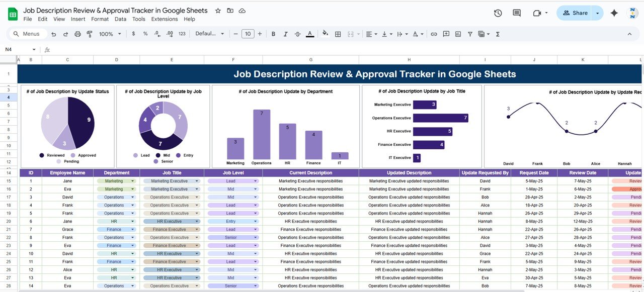Image resolution: width=644 pixels, height=292 pixels.
Task: Toggle bold formatting
Action: [x=273, y=34]
